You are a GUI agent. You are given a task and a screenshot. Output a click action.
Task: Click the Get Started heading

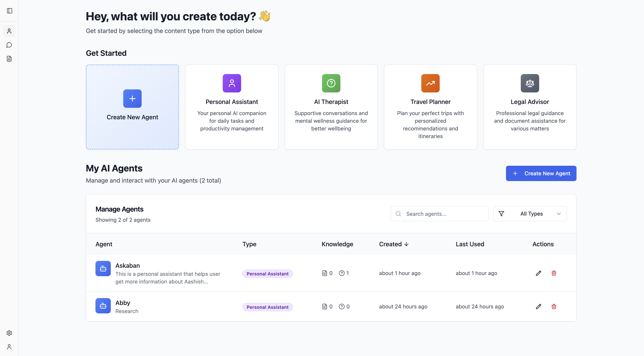[x=106, y=53]
